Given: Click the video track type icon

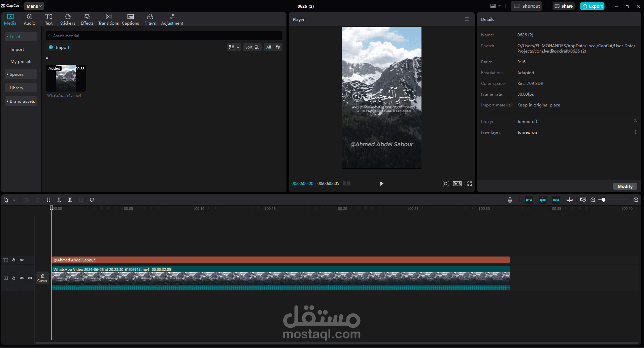Looking at the screenshot, I should 6,278.
